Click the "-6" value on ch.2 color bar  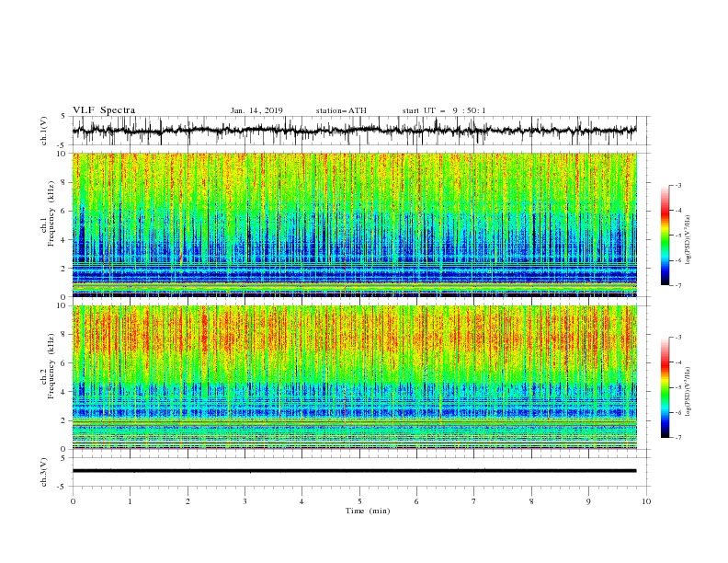(x=678, y=412)
